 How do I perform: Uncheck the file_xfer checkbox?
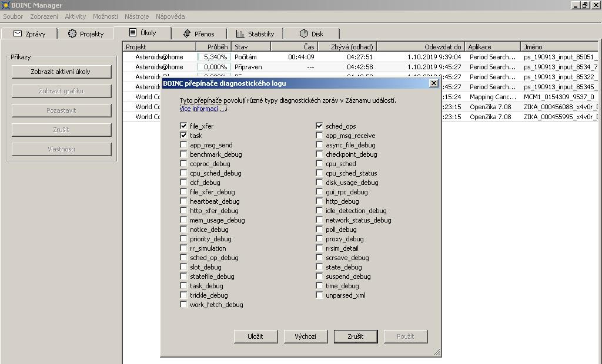[183, 126]
